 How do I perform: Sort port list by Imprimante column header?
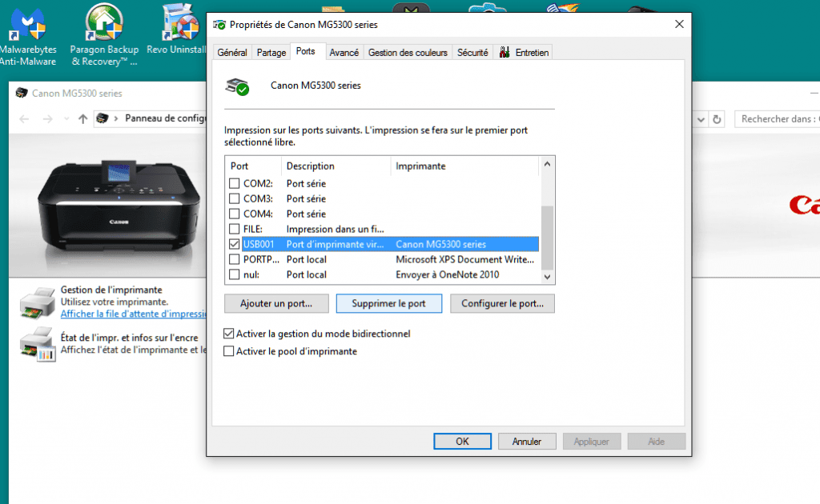(x=464, y=166)
